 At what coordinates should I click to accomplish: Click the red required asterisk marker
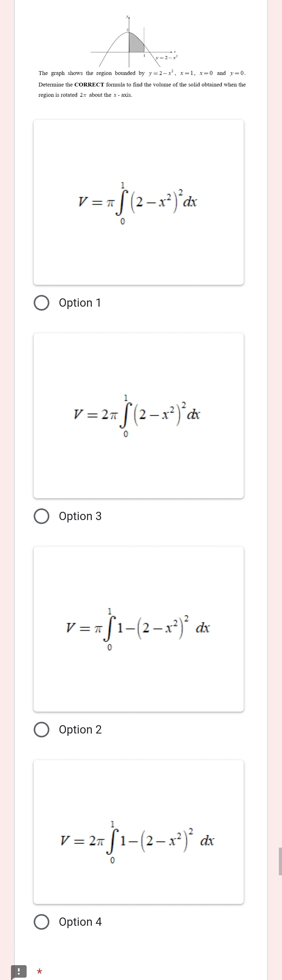point(39,972)
